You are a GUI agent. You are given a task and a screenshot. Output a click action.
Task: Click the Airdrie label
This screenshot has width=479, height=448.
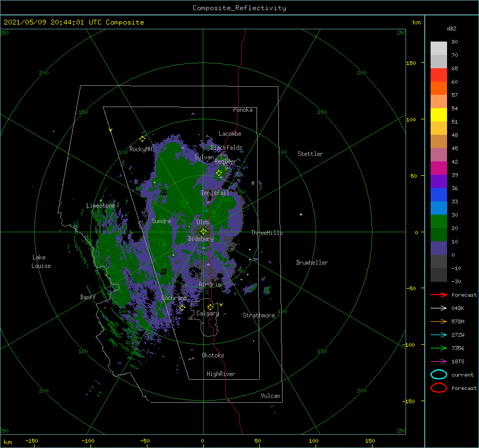pyautogui.click(x=210, y=284)
